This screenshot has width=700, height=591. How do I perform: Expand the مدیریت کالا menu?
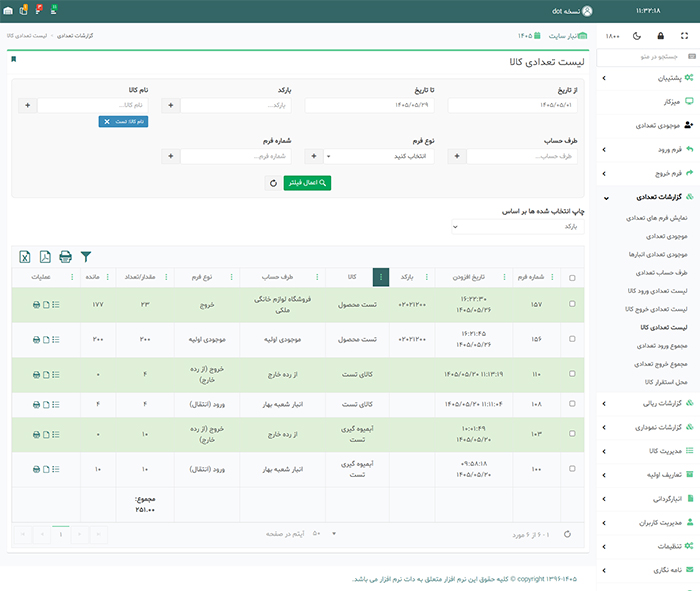(648, 451)
